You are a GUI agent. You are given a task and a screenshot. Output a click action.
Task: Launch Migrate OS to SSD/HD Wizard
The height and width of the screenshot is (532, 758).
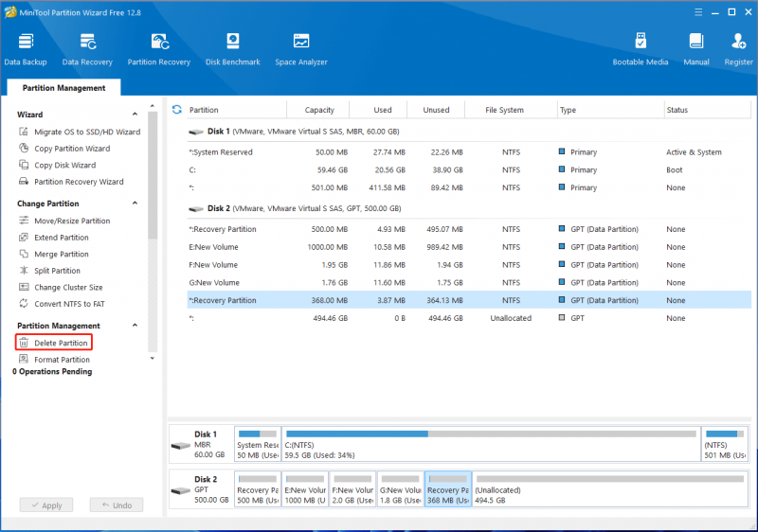pyautogui.click(x=80, y=132)
